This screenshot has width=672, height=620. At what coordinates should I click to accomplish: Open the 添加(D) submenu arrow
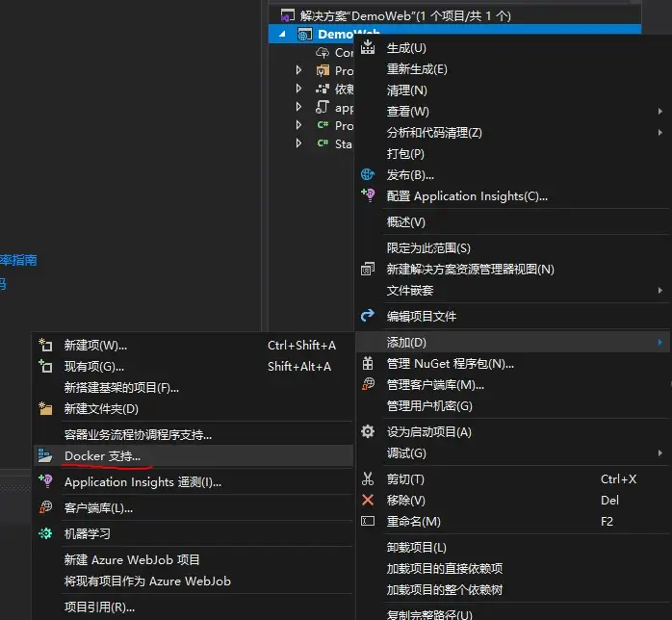pos(660,342)
